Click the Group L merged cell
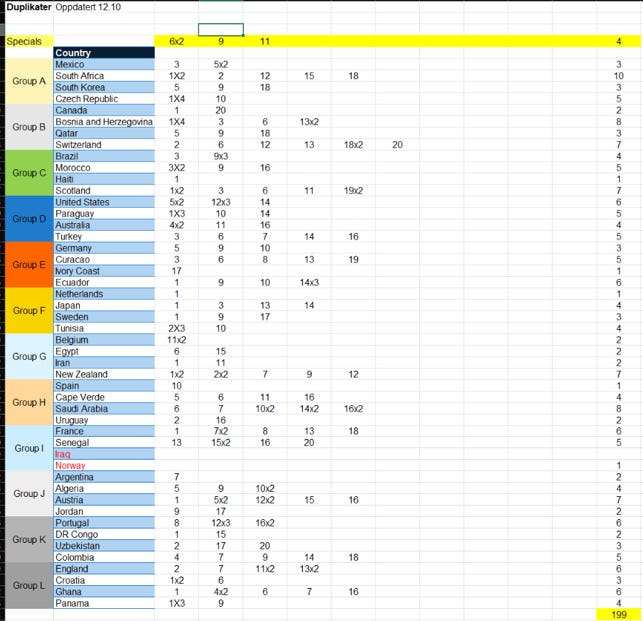Image resolution: width=643 pixels, height=621 pixels. click(29, 586)
